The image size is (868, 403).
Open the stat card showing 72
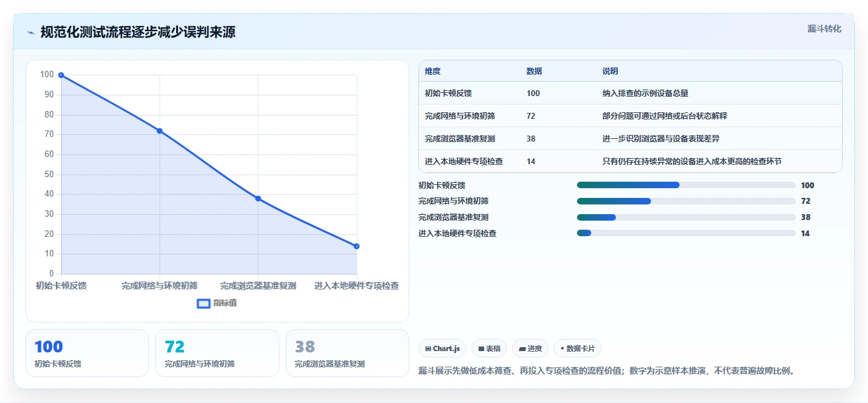click(217, 353)
